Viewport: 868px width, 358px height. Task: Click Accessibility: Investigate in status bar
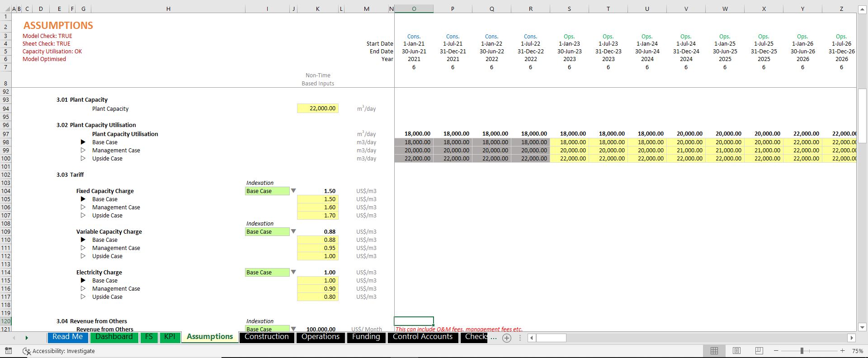(x=59, y=351)
